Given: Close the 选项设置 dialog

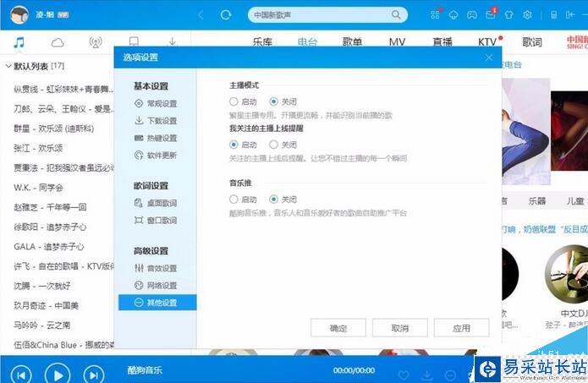Looking at the screenshot, I should [489, 57].
